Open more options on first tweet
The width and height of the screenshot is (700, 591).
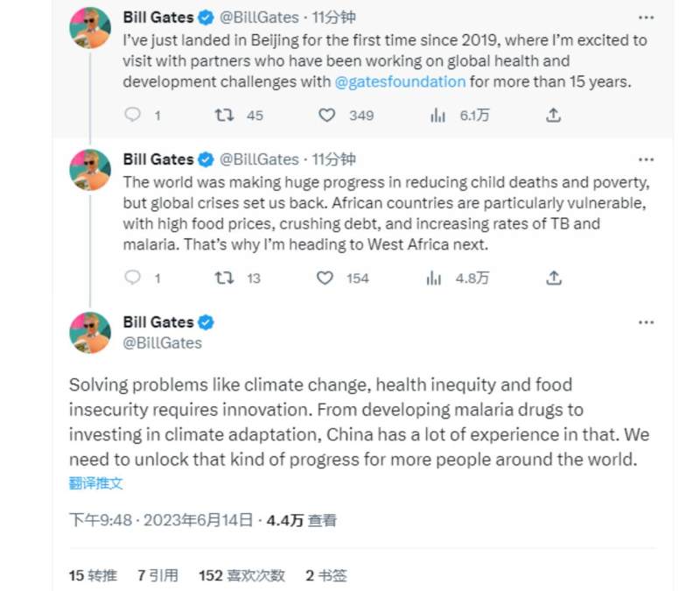tap(646, 17)
